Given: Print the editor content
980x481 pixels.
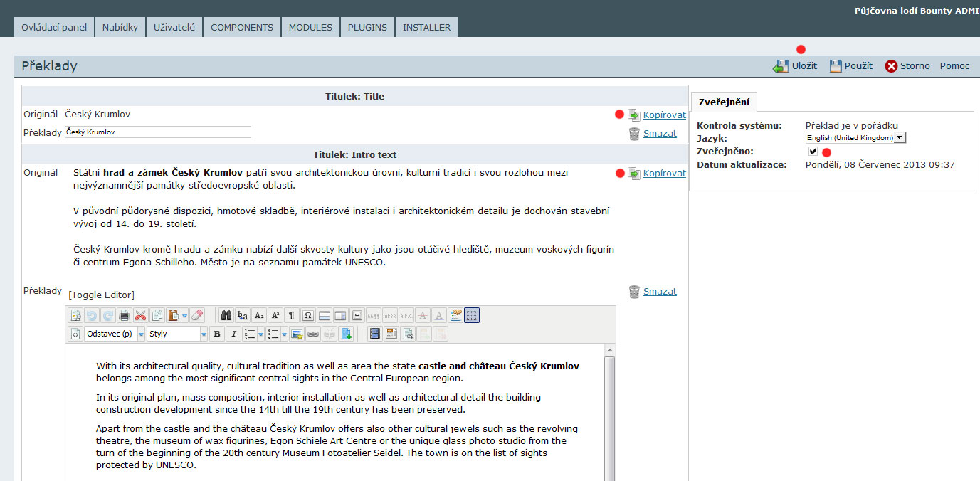Looking at the screenshot, I should [x=125, y=315].
